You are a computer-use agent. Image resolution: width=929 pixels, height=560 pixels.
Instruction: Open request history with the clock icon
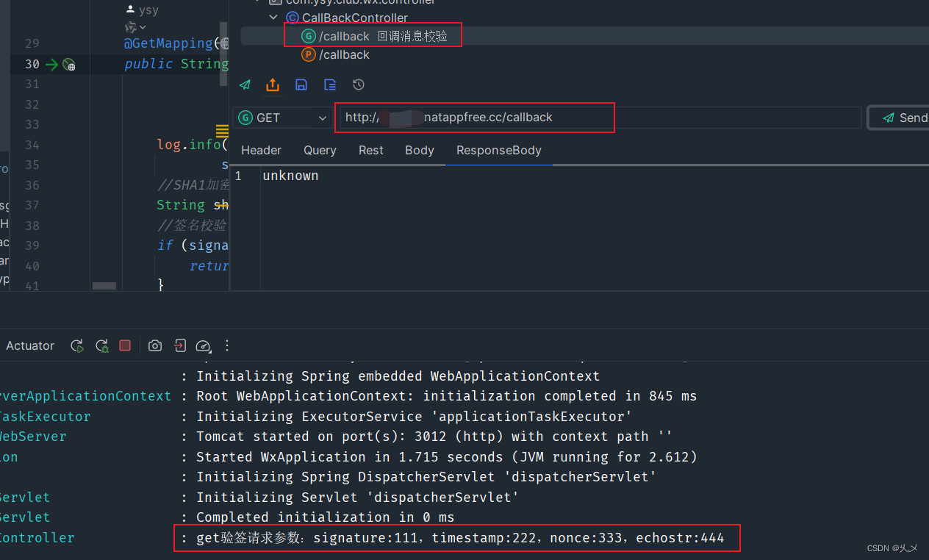coord(358,85)
